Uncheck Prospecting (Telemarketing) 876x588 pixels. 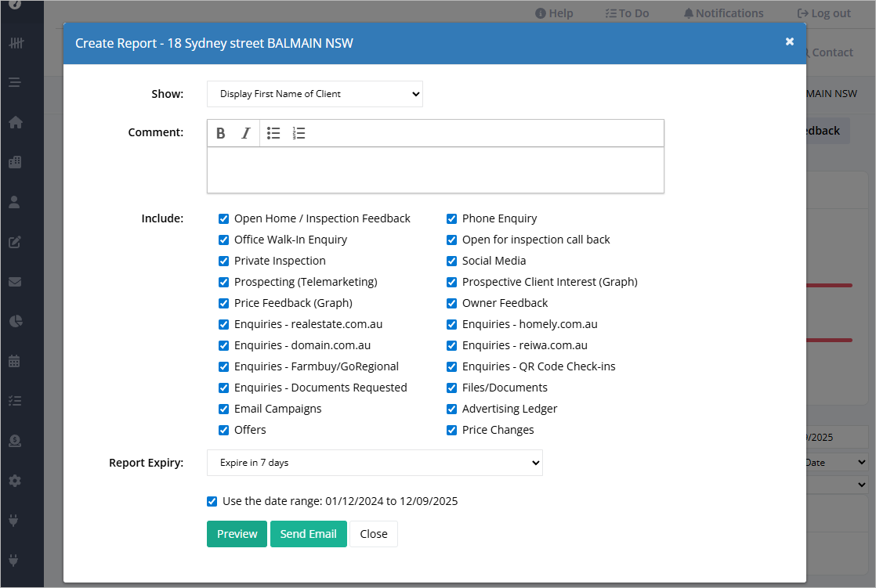pyautogui.click(x=223, y=282)
